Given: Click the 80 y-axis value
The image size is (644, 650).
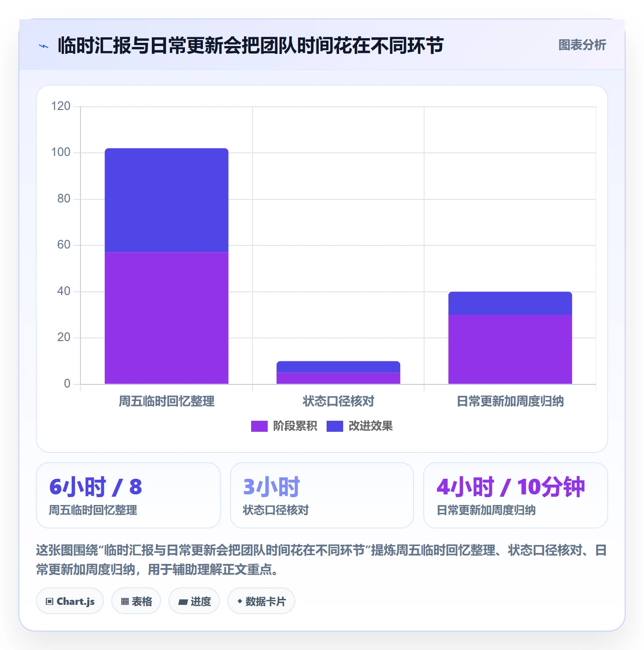Looking at the screenshot, I should [64, 199].
